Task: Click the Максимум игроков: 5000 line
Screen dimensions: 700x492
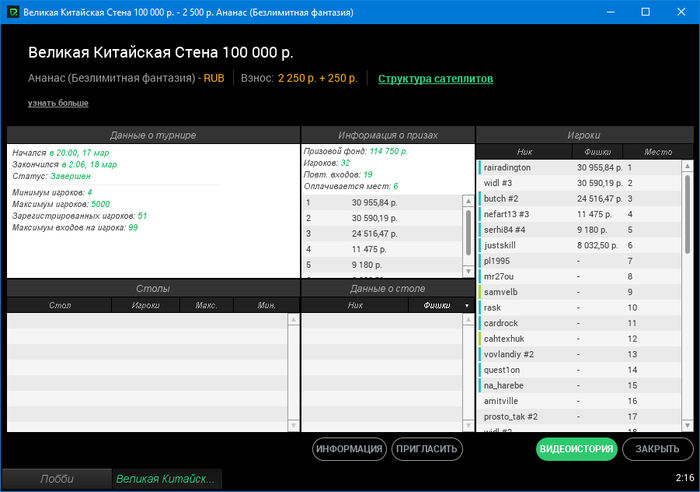Action: (x=61, y=204)
